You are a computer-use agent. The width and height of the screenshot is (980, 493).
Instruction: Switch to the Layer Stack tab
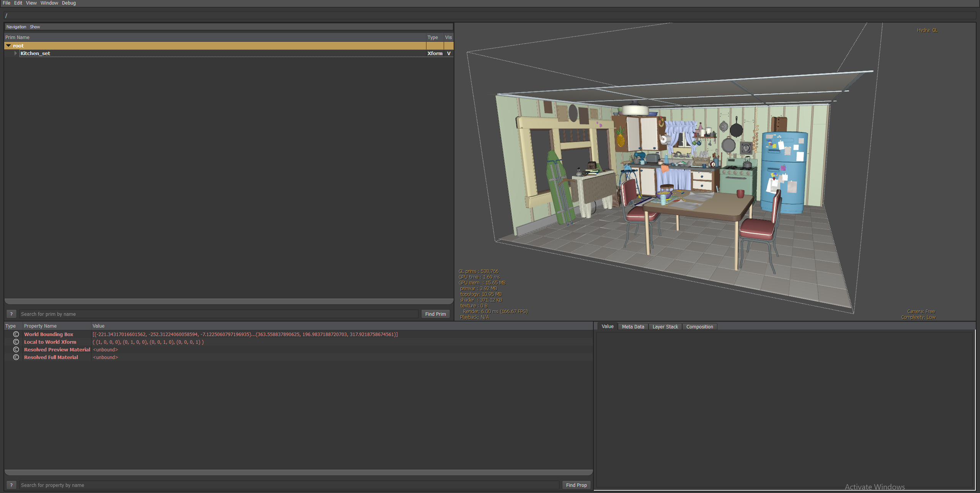pyautogui.click(x=665, y=327)
